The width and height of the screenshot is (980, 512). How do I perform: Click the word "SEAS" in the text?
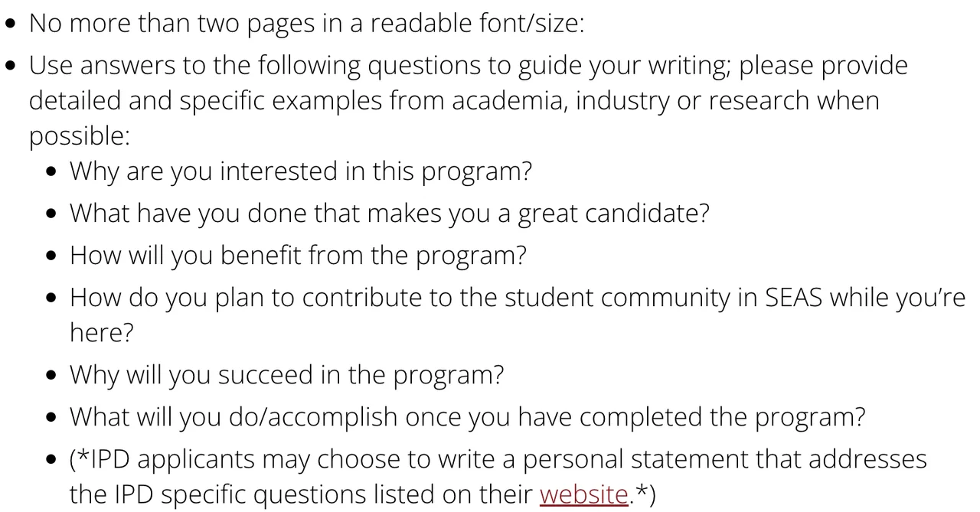coord(793,297)
